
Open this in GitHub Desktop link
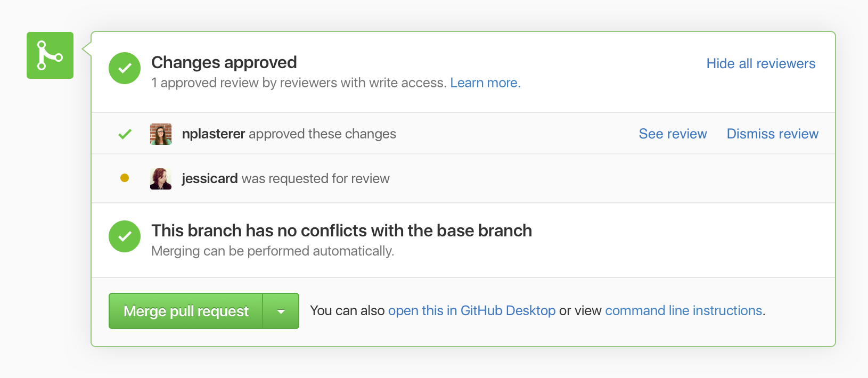471,311
